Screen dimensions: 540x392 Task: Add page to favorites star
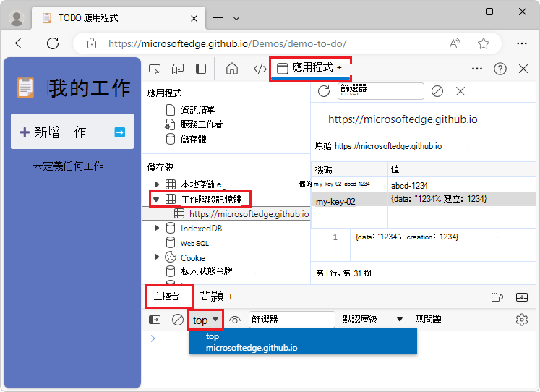484,43
